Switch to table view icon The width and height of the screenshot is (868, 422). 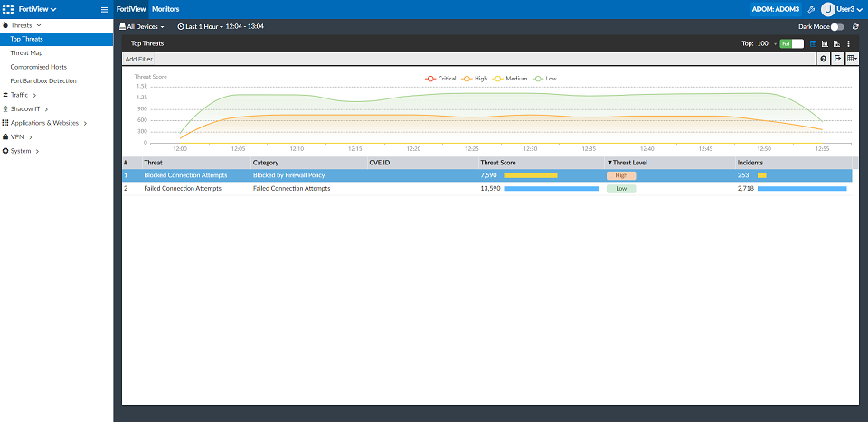point(813,43)
